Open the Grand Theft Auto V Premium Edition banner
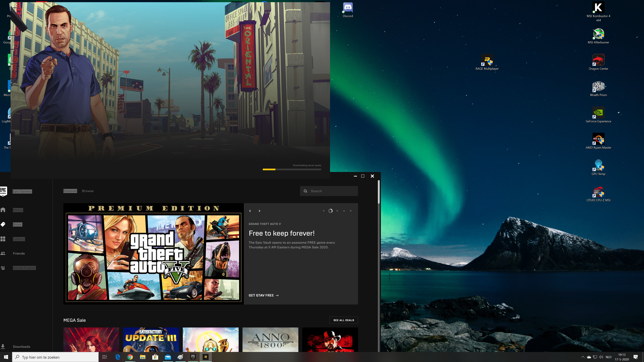644x362 pixels. (x=153, y=254)
